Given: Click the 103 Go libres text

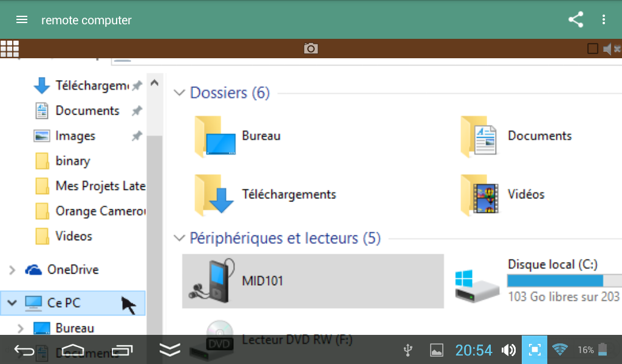Looking at the screenshot, I should [564, 296].
